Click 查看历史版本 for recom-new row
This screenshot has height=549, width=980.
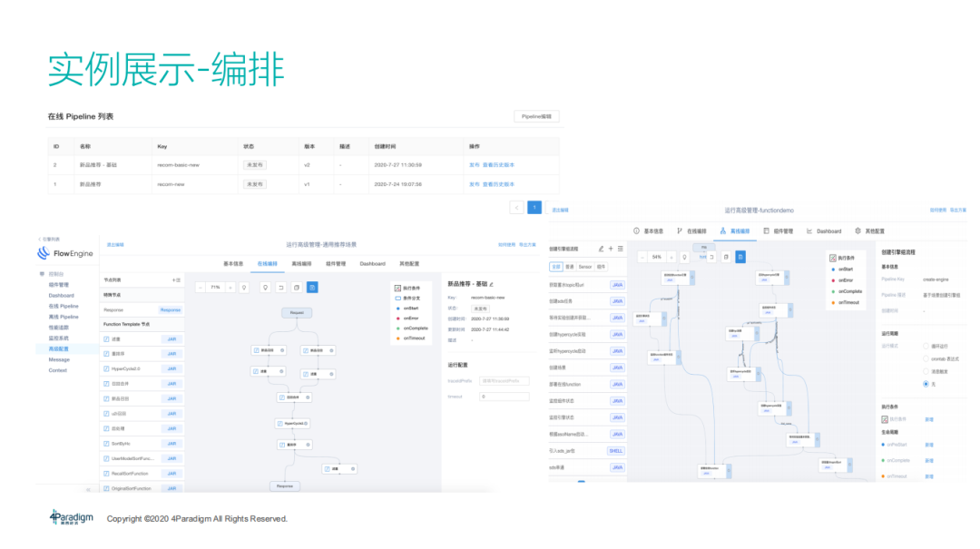click(x=498, y=184)
